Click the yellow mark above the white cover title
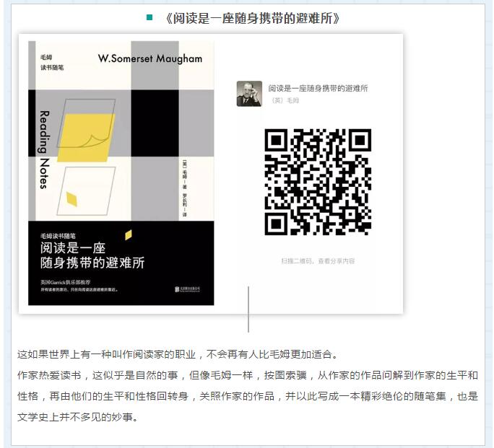The width and height of the screenshot is (494, 448). [x=129, y=234]
